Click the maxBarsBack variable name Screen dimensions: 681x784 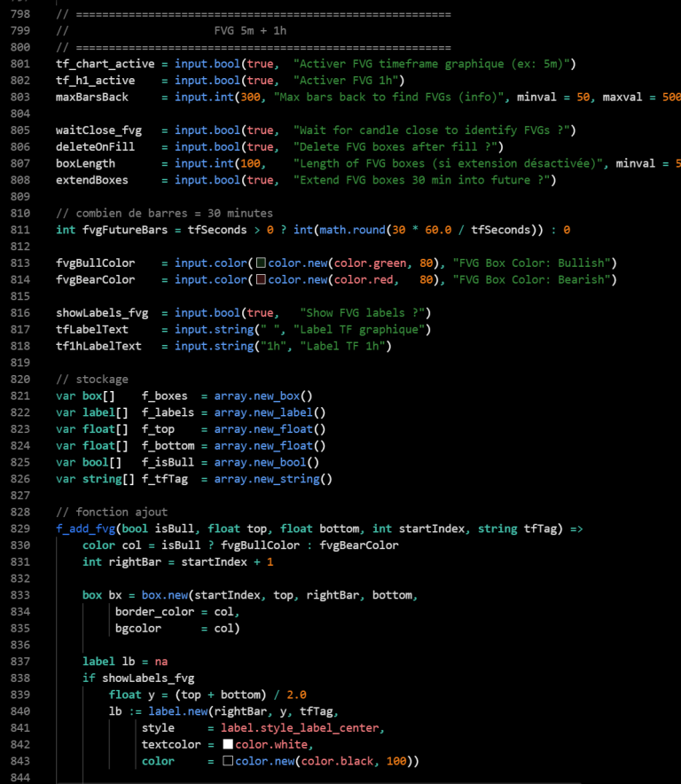[x=91, y=97]
